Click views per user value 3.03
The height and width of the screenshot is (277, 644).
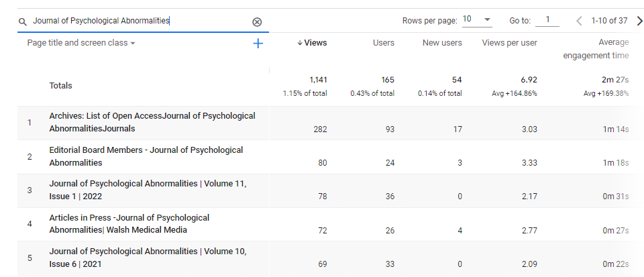[530, 129]
